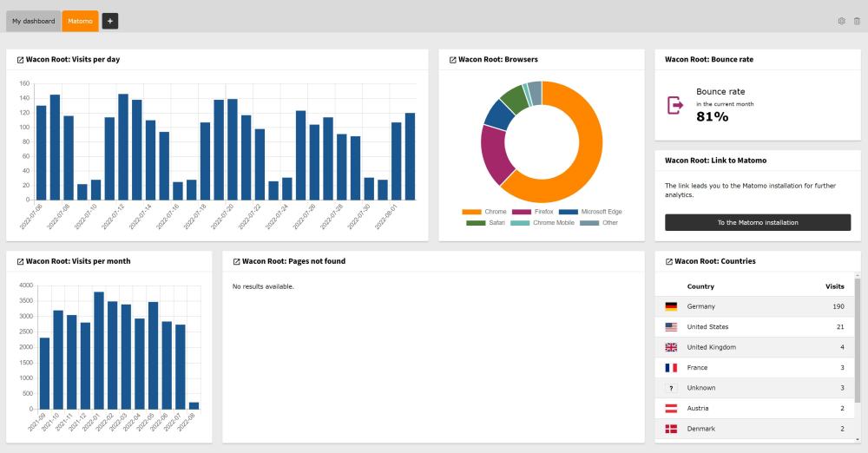This screenshot has height=453, width=868.
Task: Click the United States visits value 21
Action: pyautogui.click(x=840, y=327)
